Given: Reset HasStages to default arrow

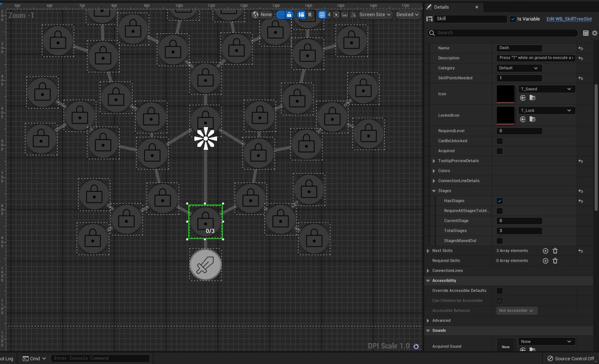Looking at the screenshot, I should (x=581, y=201).
